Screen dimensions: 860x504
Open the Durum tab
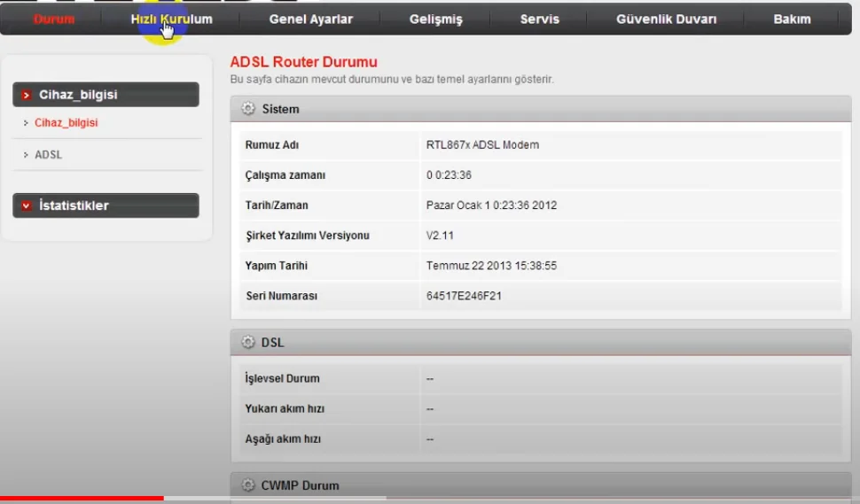coord(54,19)
